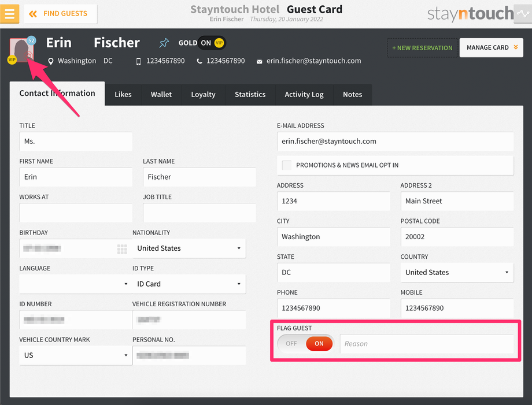The width and height of the screenshot is (532, 405).
Task: Click the City field
Action: coord(334,237)
